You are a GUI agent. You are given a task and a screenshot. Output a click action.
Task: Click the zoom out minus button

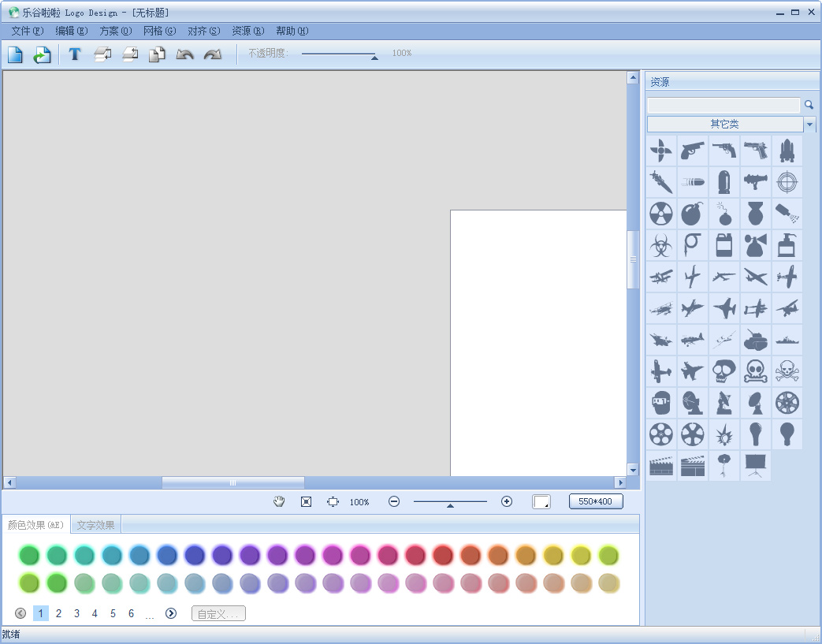click(394, 502)
